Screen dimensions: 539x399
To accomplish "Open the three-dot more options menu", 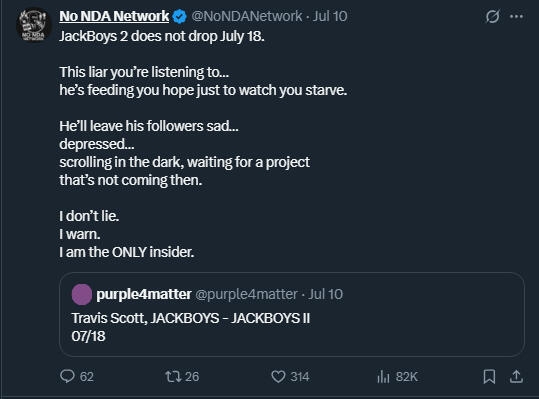I will [516, 16].
